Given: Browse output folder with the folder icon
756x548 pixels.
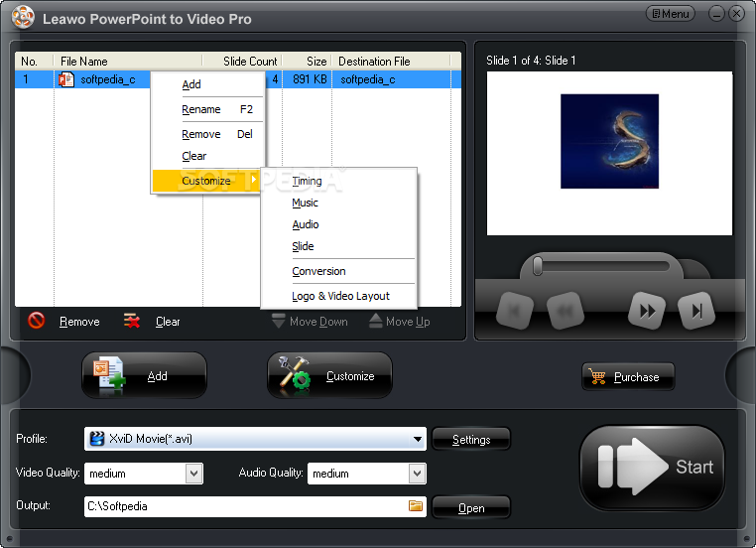Looking at the screenshot, I should click(x=416, y=505).
